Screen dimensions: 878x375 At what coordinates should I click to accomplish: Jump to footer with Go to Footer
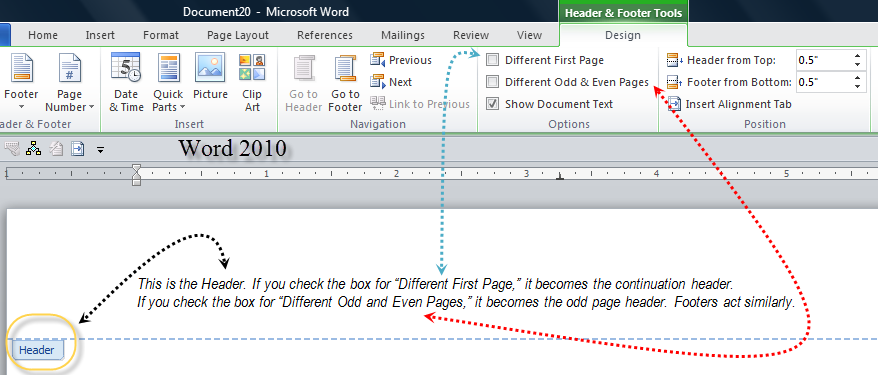point(345,82)
